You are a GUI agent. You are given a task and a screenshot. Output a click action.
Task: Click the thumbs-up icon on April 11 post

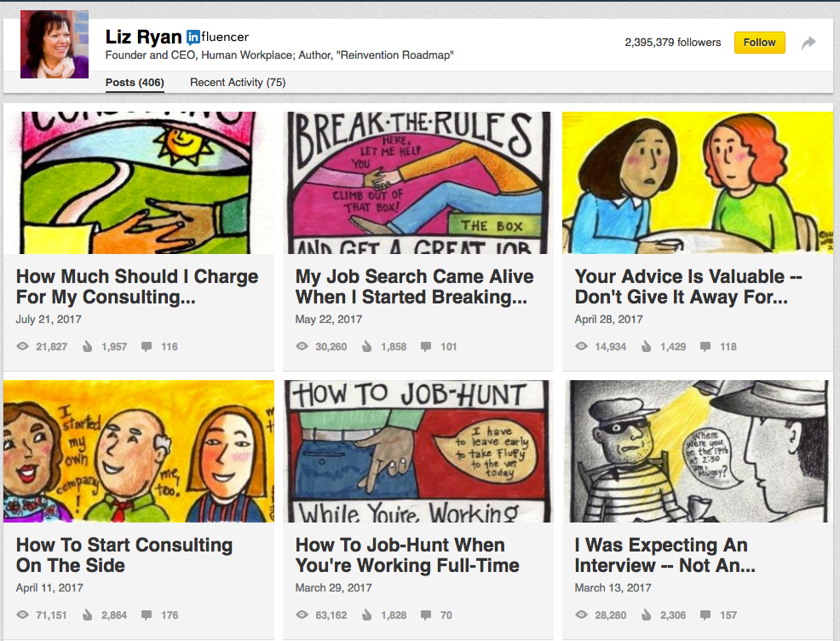pos(88,615)
